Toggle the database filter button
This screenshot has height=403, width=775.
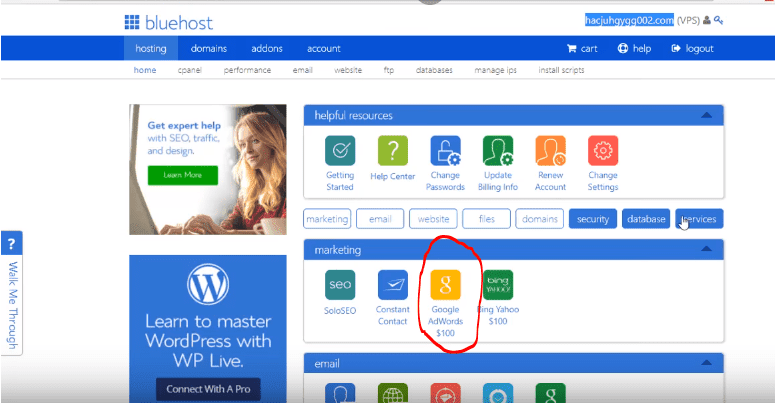pos(646,219)
